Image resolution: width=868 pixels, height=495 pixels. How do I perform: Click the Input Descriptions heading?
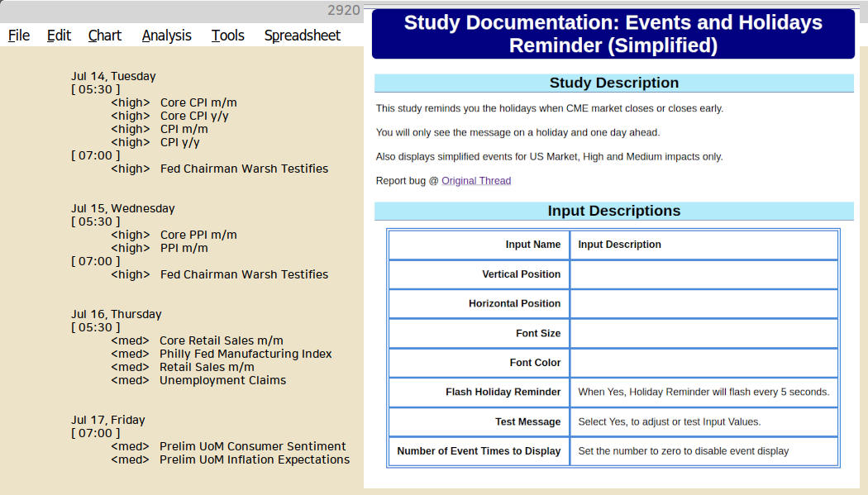point(614,211)
